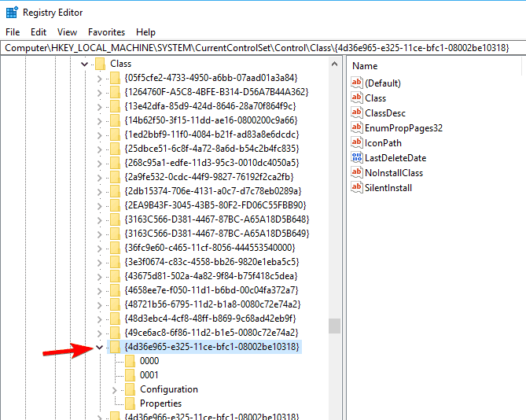Image resolution: width=526 pixels, height=420 pixels.
Task: Click the string icon next to NoInstallClass
Action: [x=357, y=172]
